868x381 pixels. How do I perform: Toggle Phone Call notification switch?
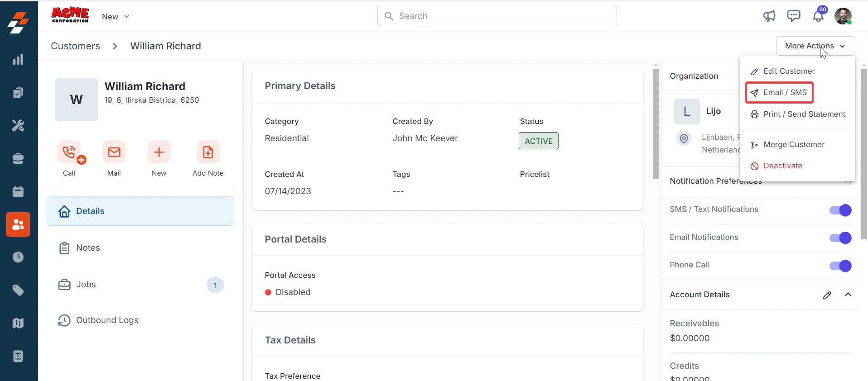pos(840,266)
